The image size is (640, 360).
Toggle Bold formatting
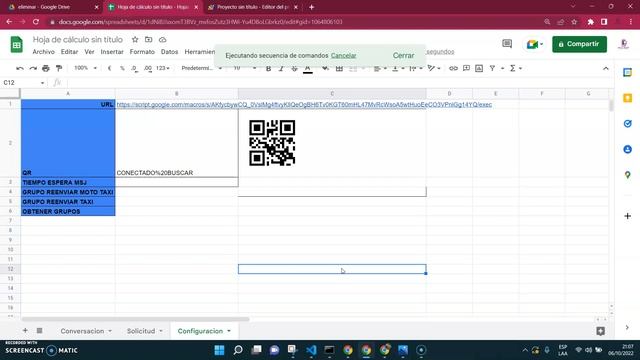pyautogui.click(x=268, y=69)
